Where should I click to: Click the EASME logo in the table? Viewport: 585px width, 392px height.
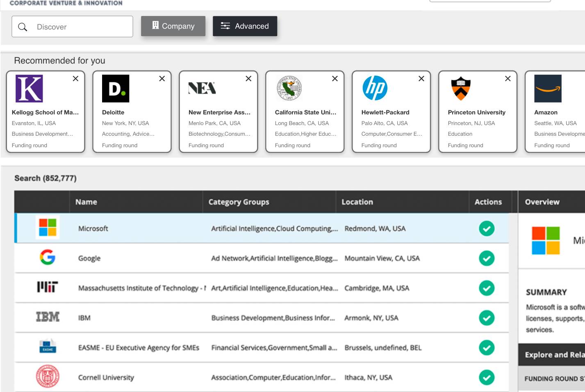point(48,346)
